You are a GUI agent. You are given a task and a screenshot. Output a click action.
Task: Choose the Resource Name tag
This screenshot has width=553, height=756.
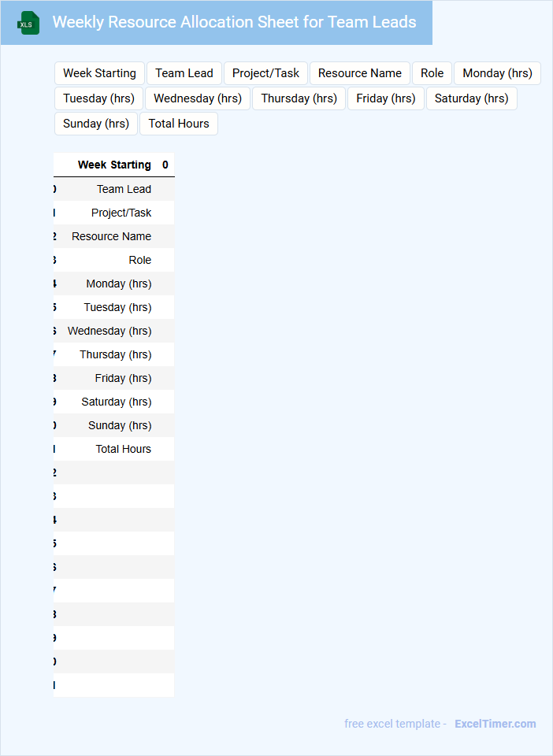tap(360, 73)
